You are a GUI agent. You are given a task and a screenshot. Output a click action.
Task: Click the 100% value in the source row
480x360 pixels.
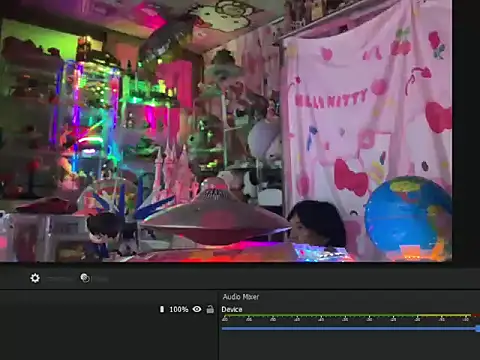pos(179,309)
